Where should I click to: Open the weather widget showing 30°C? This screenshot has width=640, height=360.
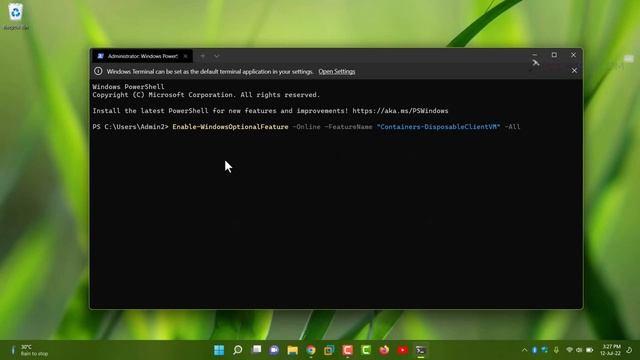click(x=29, y=350)
